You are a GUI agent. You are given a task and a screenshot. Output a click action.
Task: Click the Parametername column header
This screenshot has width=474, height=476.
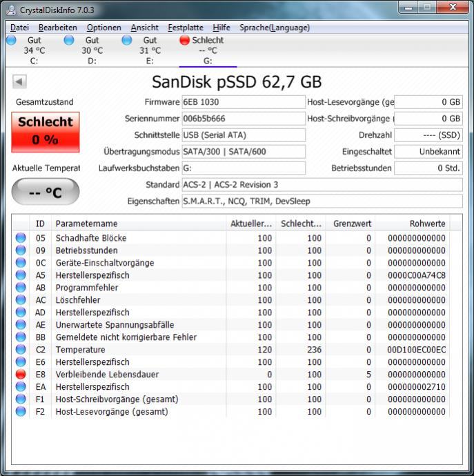click(139, 224)
